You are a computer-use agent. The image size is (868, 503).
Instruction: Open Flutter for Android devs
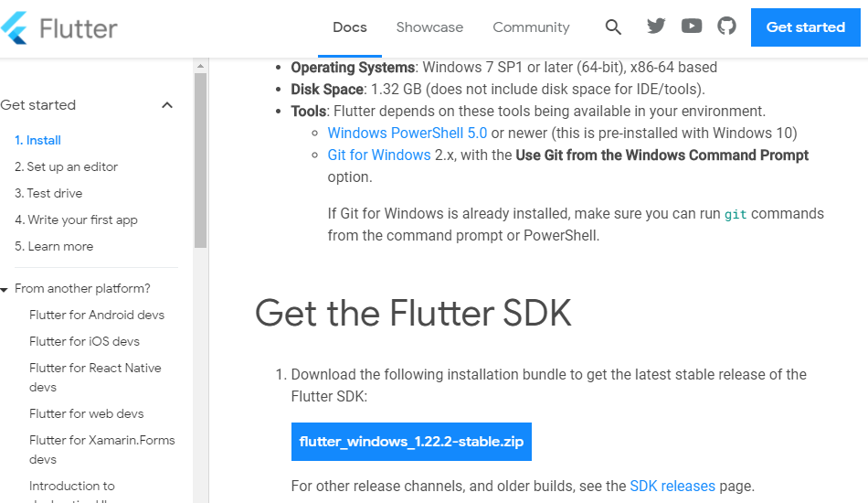pos(97,315)
